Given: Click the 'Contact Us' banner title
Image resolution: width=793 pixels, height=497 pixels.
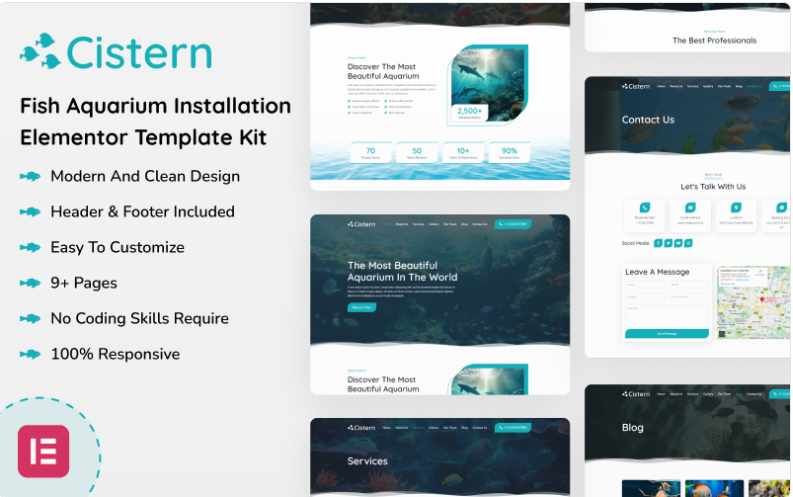Looking at the screenshot, I should tap(648, 120).
